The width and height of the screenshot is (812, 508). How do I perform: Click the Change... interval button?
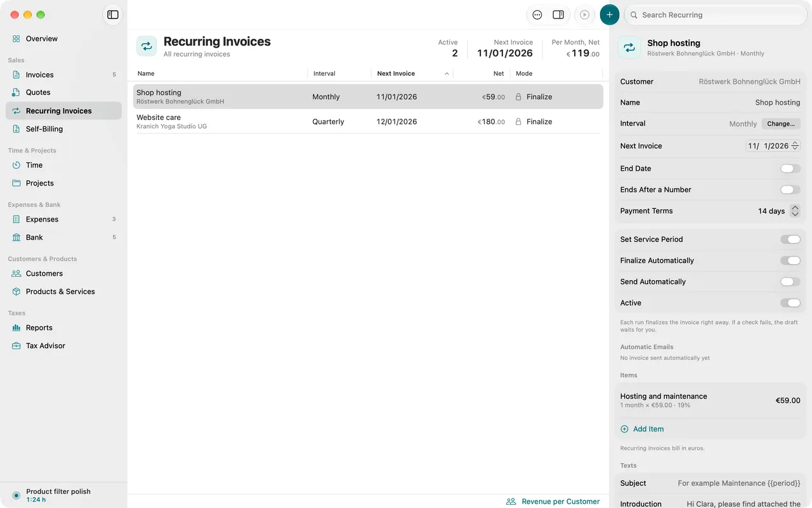click(x=781, y=124)
